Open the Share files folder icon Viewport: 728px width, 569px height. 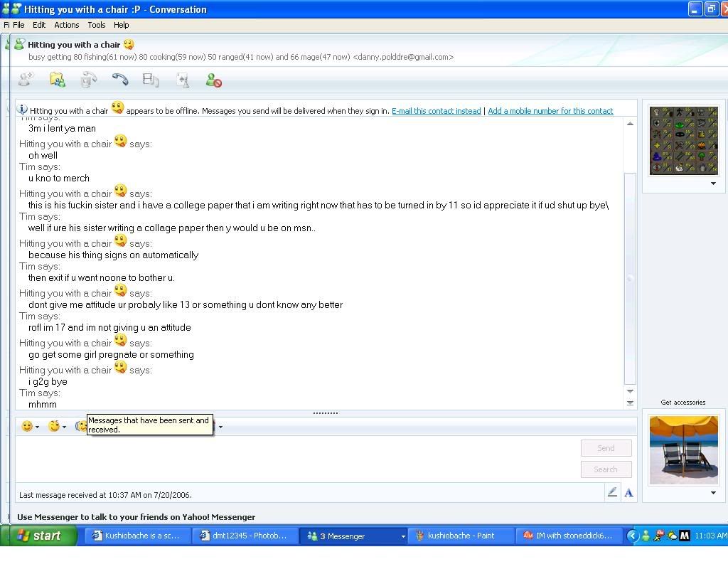pyautogui.click(x=58, y=80)
